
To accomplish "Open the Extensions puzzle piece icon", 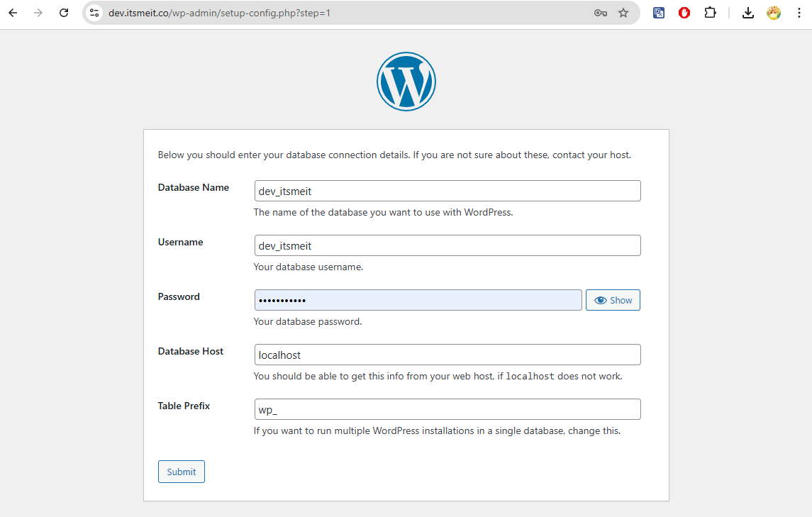I will point(710,12).
